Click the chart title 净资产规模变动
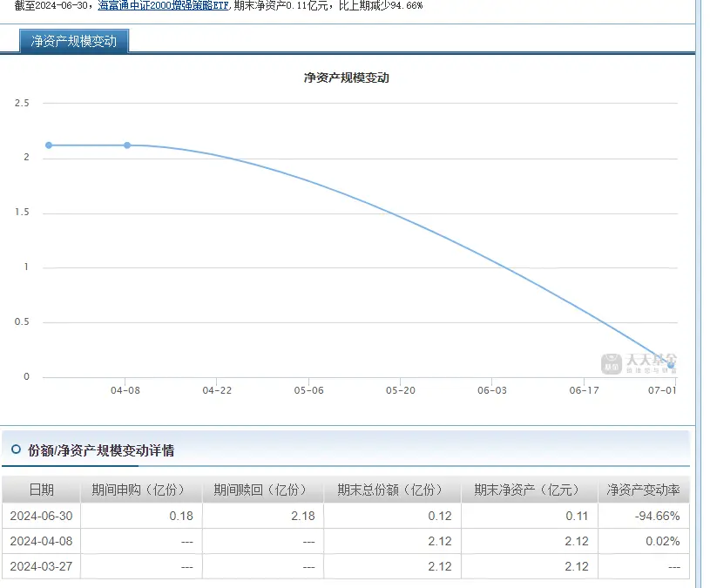Viewport: 710px width, 588px height. (346, 78)
